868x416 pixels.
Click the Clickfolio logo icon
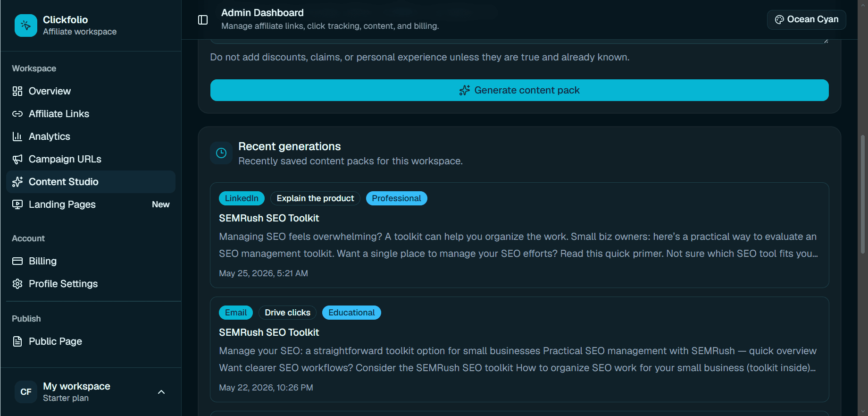(26, 25)
